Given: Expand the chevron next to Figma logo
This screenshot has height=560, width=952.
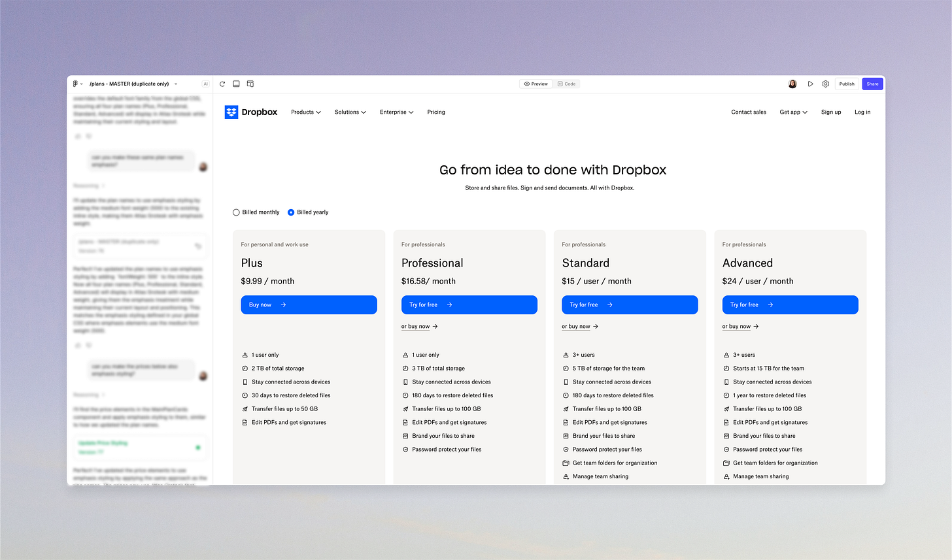Looking at the screenshot, I should 82,84.
